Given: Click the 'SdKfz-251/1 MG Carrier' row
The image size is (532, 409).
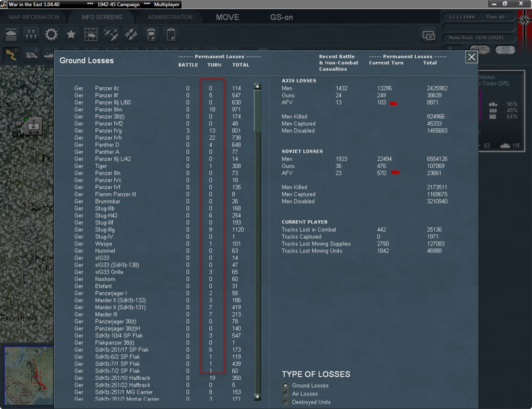Looking at the screenshot, I should [158, 392].
